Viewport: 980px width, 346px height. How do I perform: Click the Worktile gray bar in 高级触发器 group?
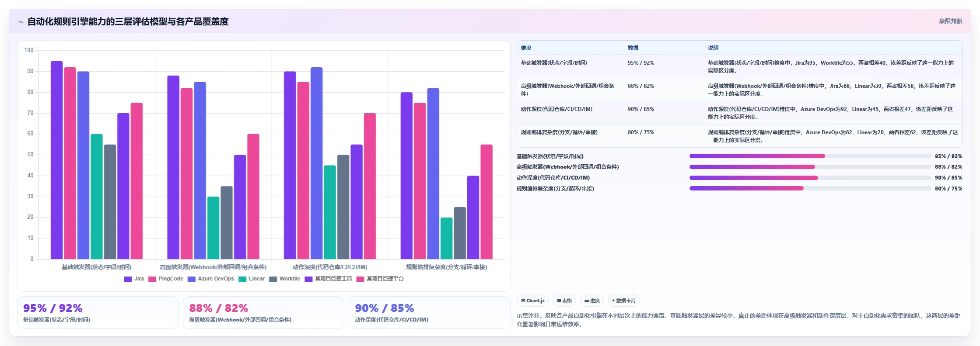pos(227,223)
